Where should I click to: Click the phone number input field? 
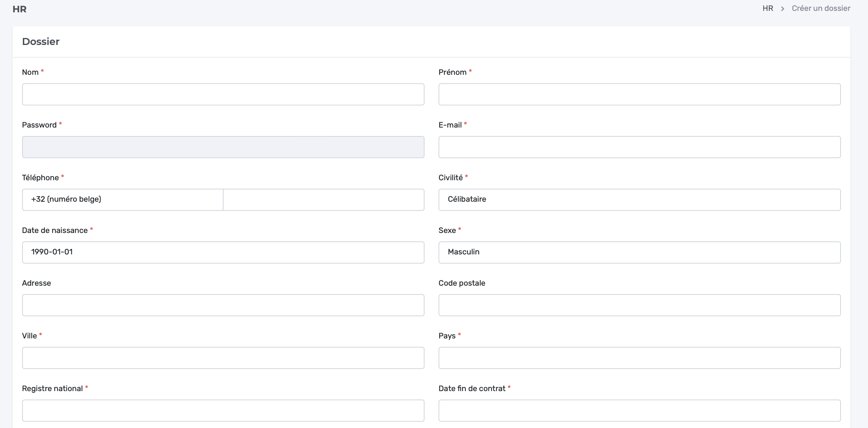323,200
